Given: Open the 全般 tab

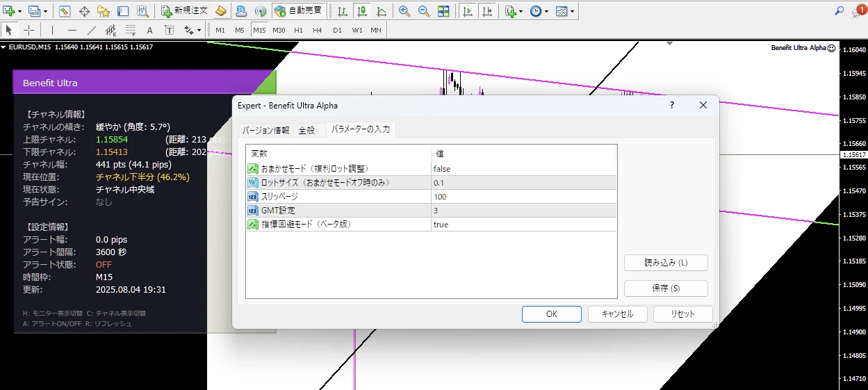Looking at the screenshot, I should (x=306, y=130).
